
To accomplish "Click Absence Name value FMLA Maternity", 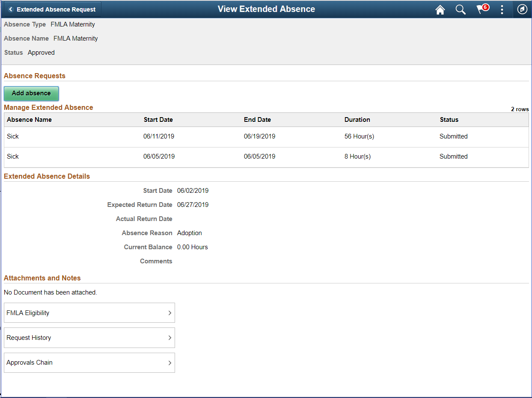I will 76,38.
